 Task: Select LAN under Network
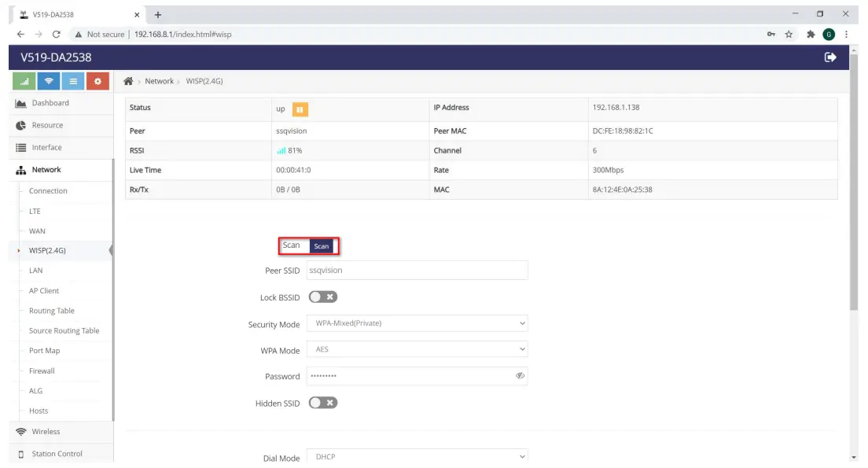point(35,271)
